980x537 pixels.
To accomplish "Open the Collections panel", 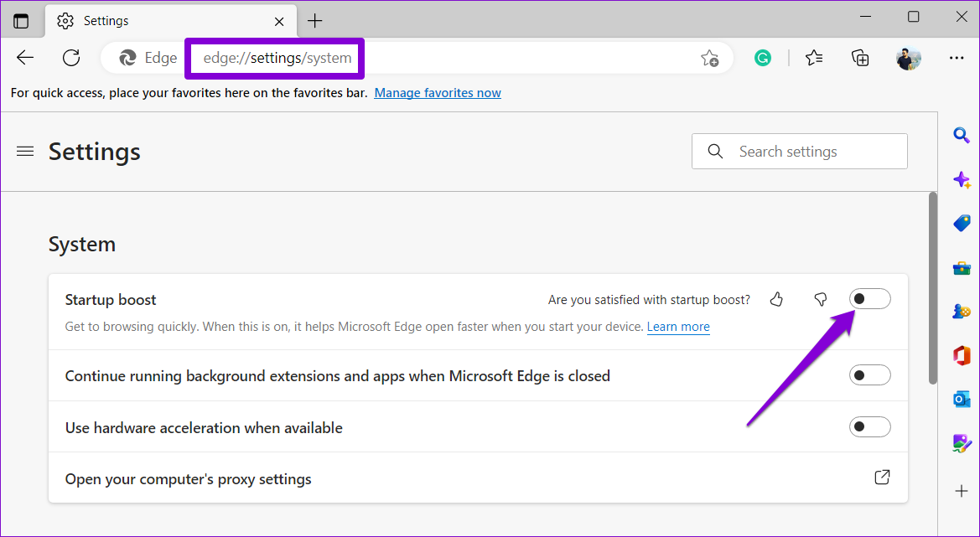I will tap(859, 58).
